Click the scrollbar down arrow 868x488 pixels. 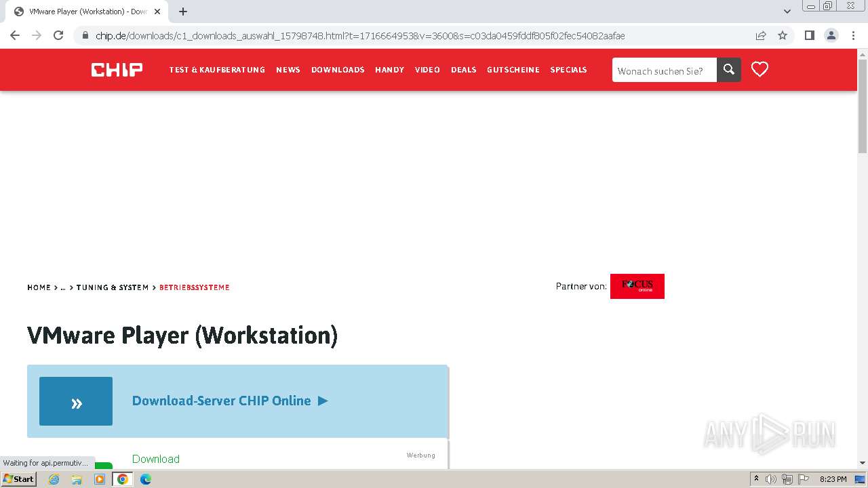863,463
